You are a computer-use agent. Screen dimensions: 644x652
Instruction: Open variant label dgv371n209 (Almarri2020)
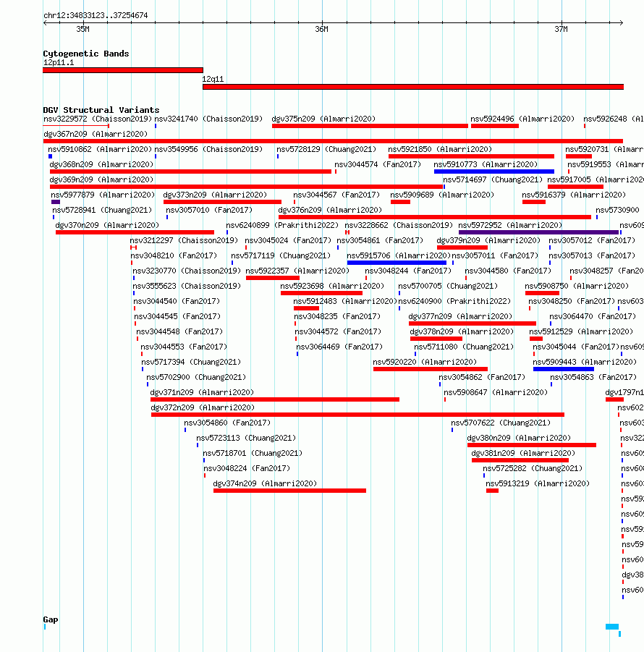(202, 393)
